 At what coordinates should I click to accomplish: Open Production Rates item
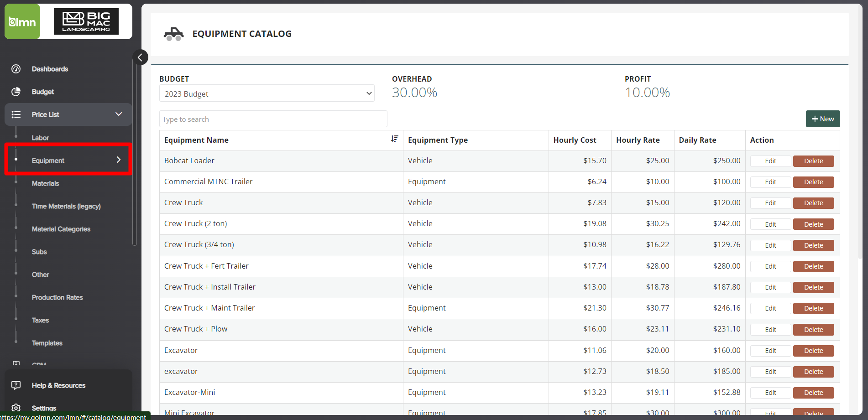coord(58,297)
